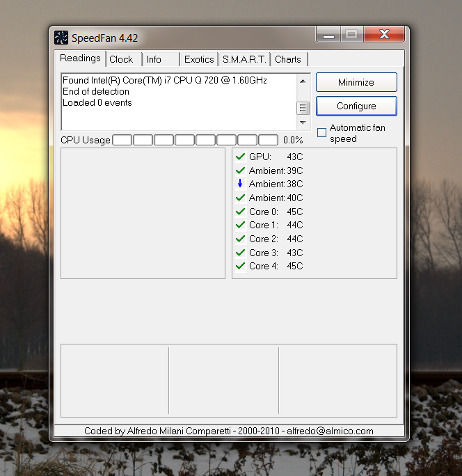
Task: Open the Info tab
Action: 161,59
